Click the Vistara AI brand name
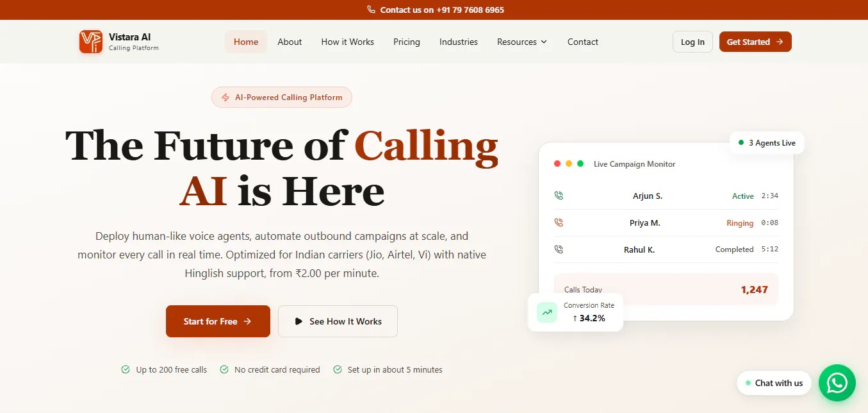Image resolution: width=868 pixels, height=413 pixels. [130, 37]
